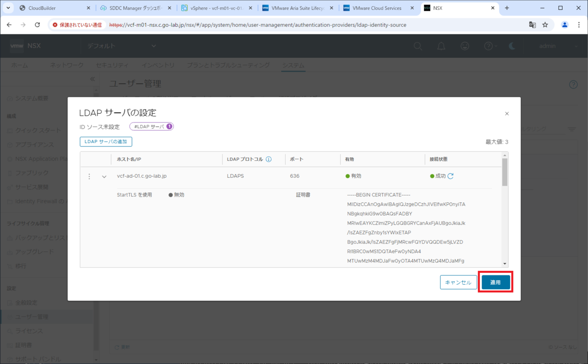Open a new browser tab
This screenshot has height=364, width=588.
tap(507, 8)
